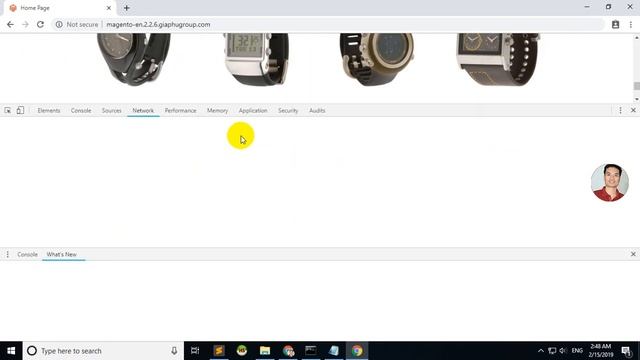The image size is (640, 360).
Task: Click the taskbar clock and date
Action: 601,351
